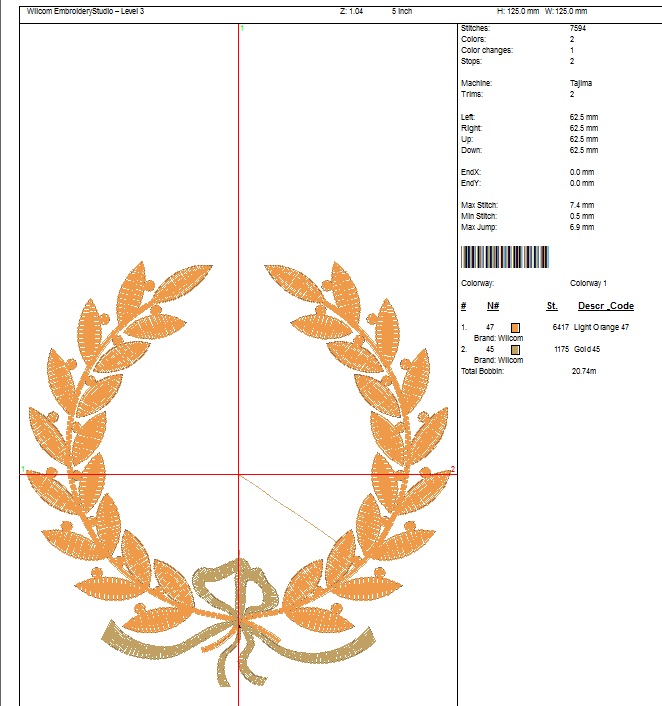Click marker 1 atop the vertical guide
The image size is (662, 706).
click(241, 29)
